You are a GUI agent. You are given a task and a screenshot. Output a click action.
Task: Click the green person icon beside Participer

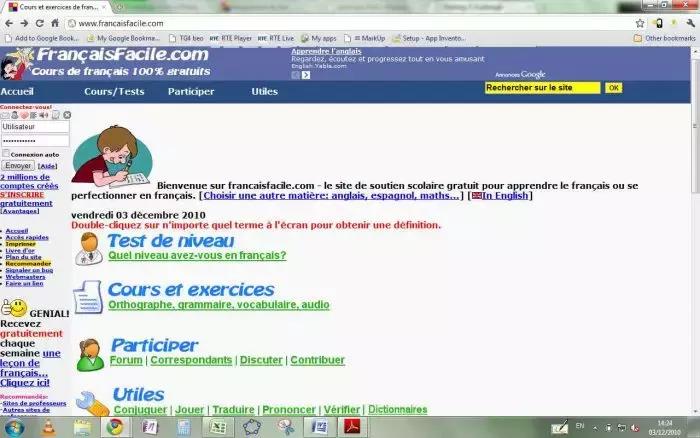[x=90, y=355]
